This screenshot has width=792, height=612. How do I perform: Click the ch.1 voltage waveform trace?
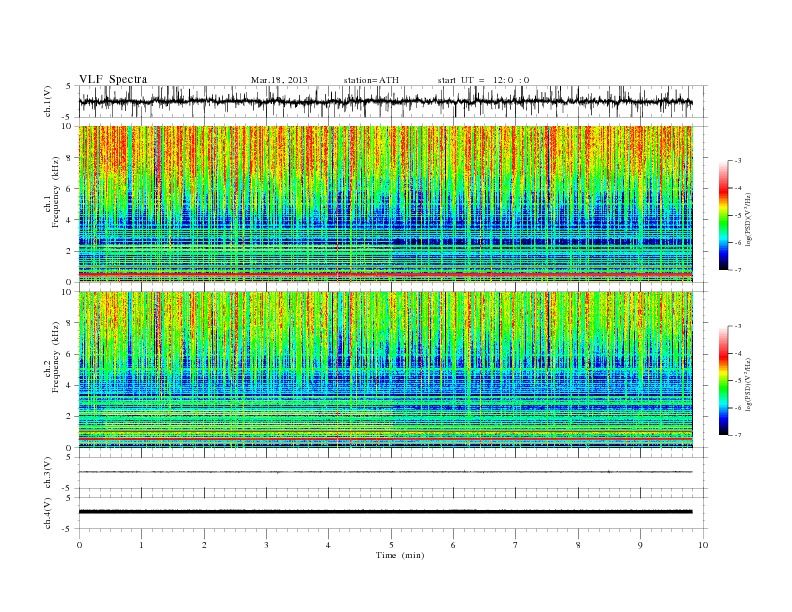pyautogui.click(x=386, y=101)
